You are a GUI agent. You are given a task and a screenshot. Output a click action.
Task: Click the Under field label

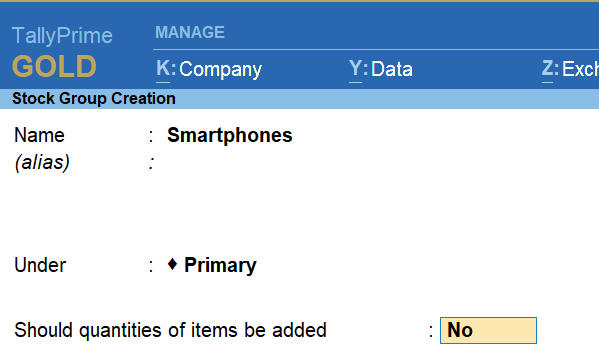(40, 265)
